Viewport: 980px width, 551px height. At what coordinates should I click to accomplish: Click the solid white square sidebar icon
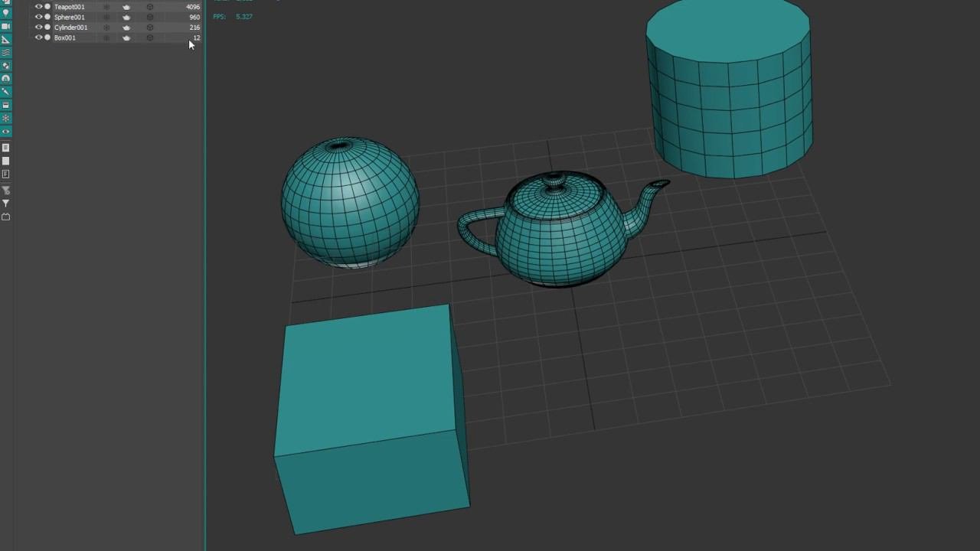(x=6, y=161)
